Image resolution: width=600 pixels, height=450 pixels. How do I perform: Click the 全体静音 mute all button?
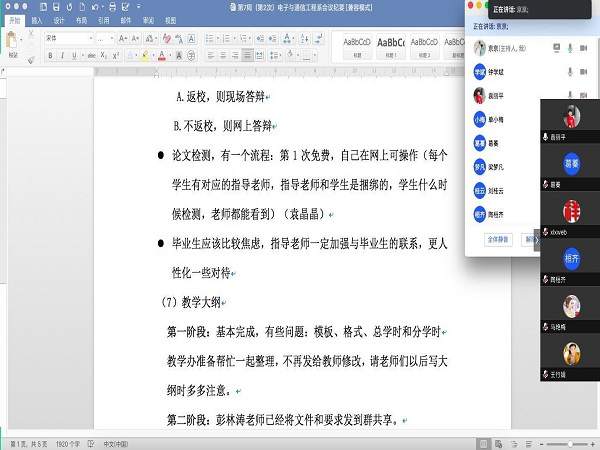coord(498,240)
